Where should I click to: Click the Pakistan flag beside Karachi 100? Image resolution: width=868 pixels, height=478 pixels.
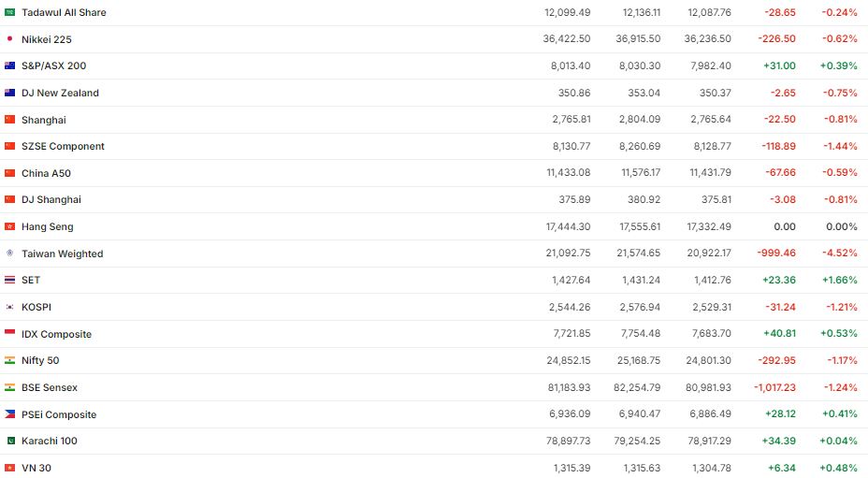10,441
